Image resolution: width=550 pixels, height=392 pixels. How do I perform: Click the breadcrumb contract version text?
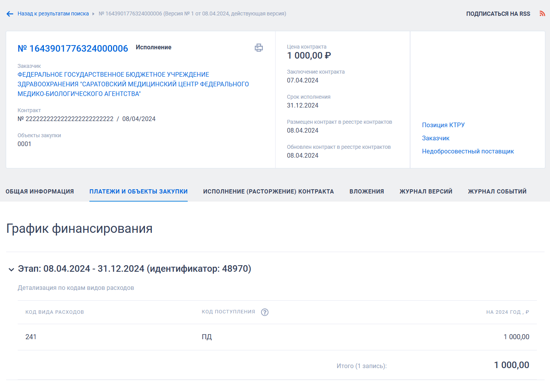[192, 13]
